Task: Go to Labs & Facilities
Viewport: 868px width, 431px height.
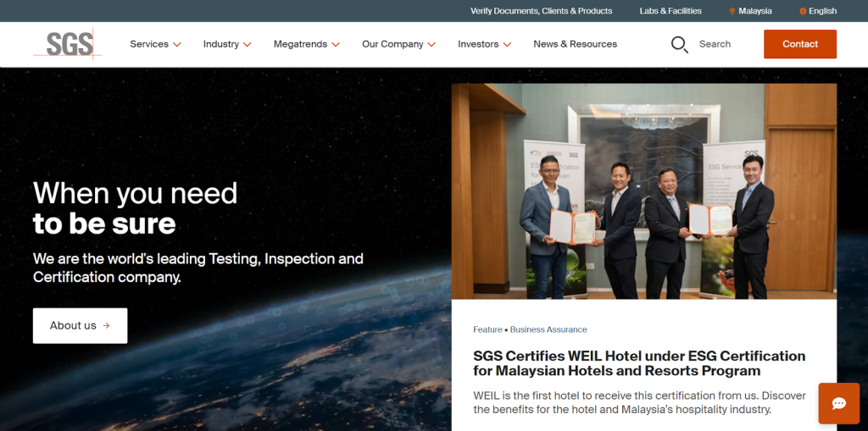Action: (670, 11)
